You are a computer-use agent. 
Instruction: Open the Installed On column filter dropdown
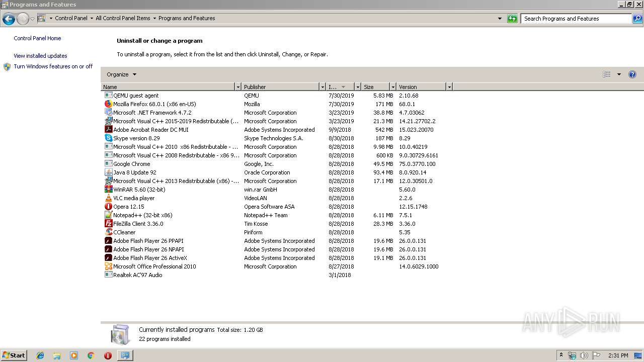tap(358, 87)
